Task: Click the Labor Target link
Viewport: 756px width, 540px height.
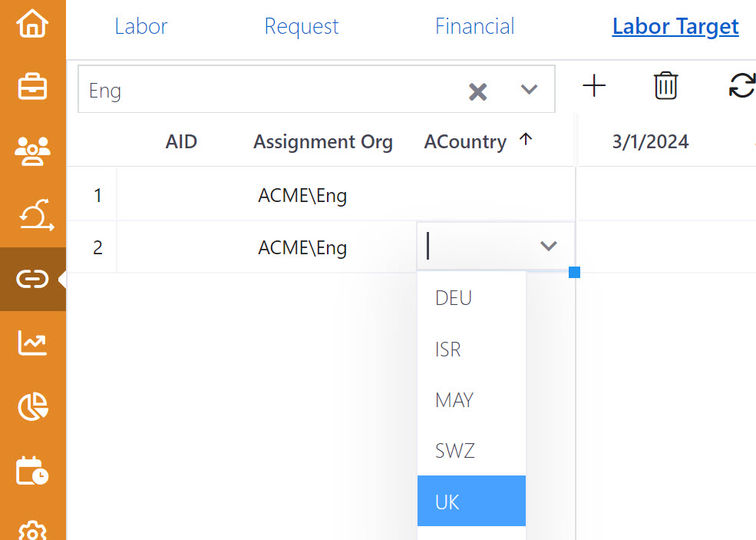Action: (675, 25)
